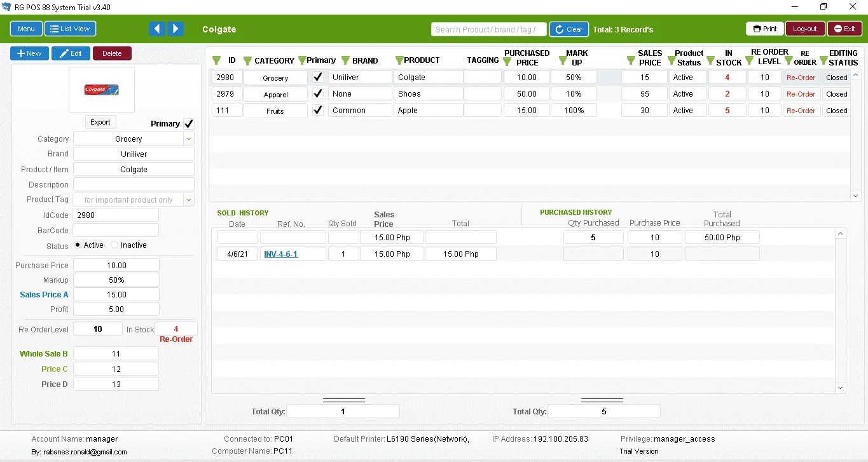
Task: Click the history panel scroll-up arrow
Action: (x=841, y=234)
